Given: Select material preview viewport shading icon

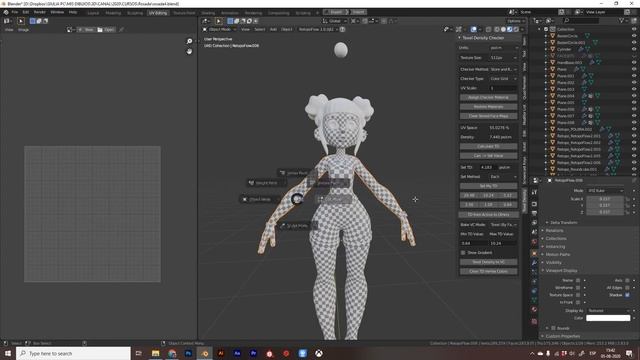Looking at the screenshot, I should 509,29.
